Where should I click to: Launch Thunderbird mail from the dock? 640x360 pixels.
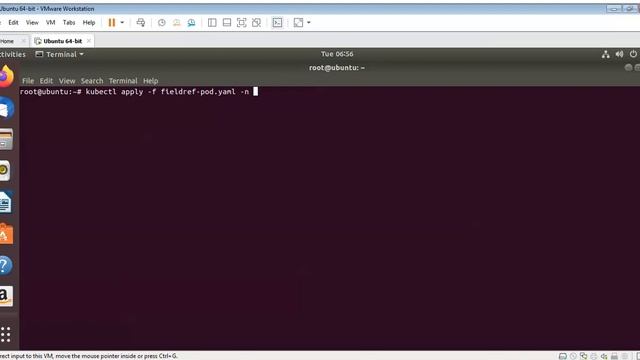(x=6, y=108)
